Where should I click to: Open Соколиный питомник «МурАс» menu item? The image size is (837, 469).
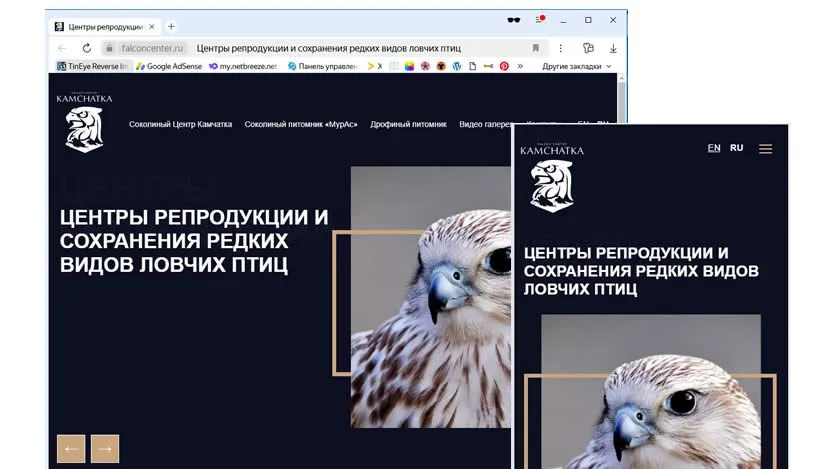coord(301,124)
